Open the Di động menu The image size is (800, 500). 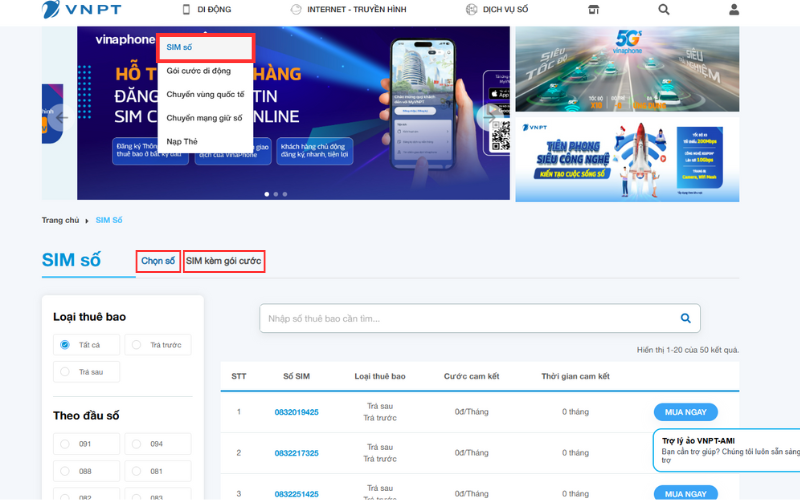[x=207, y=9]
